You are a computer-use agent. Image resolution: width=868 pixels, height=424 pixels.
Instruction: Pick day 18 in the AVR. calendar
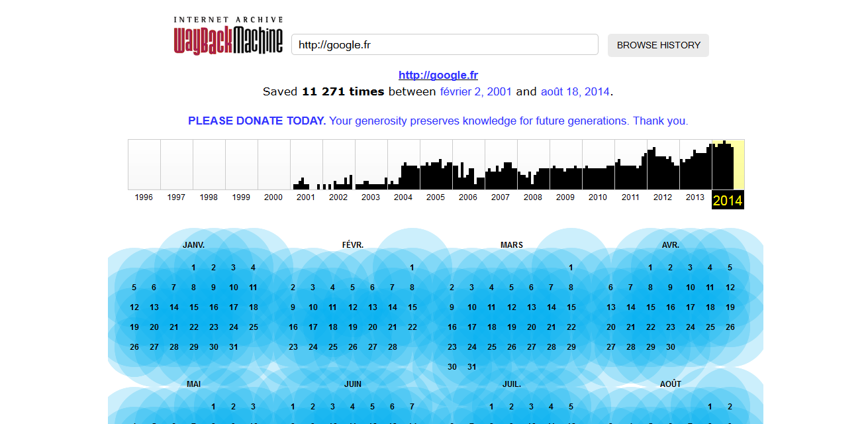point(710,307)
